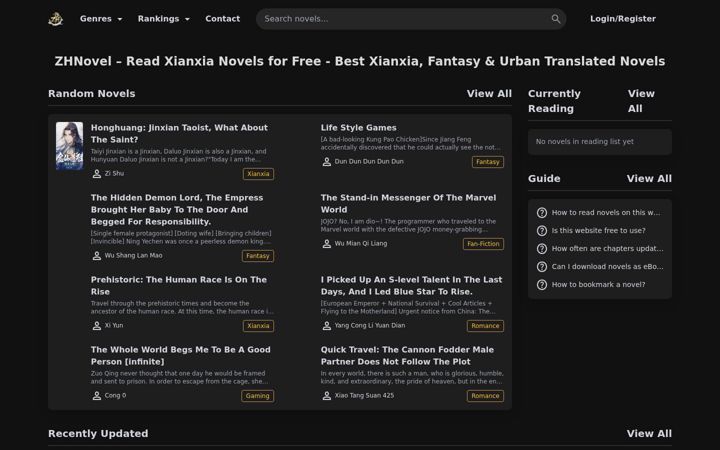This screenshot has height=450, width=720.
Task: Open 'The Stand-in Messenger Of The Marvel World'
Action: [x=408, y=203]
